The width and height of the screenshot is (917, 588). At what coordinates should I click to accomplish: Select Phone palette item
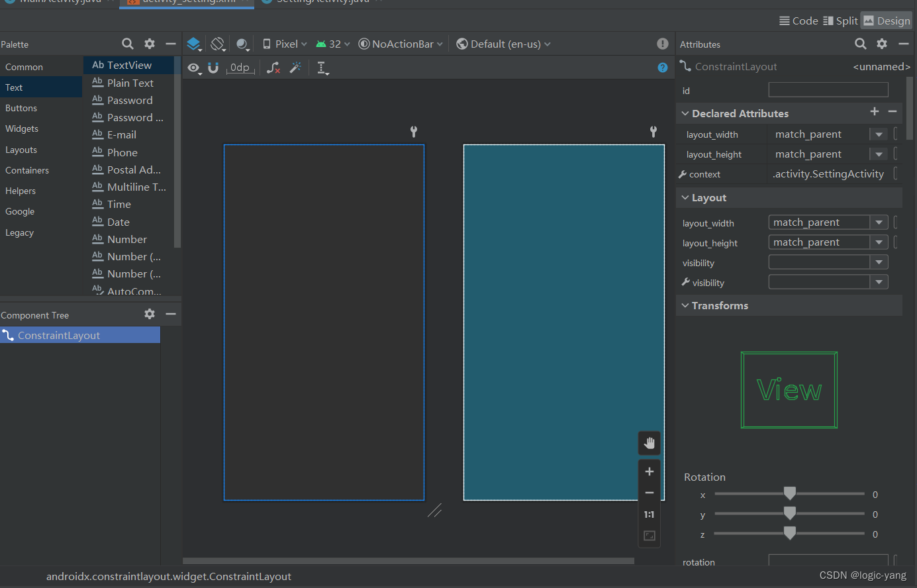point(129,152)
